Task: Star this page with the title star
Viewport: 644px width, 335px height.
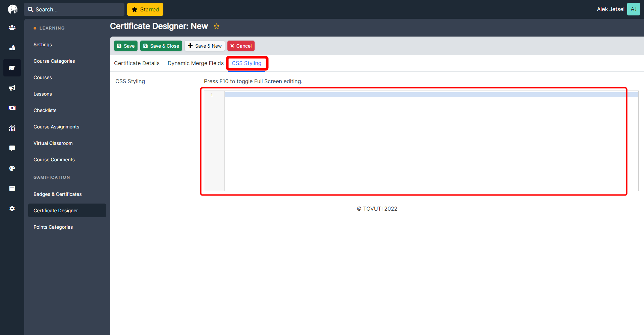Action: pyautogui.click(x=217, y=26)
